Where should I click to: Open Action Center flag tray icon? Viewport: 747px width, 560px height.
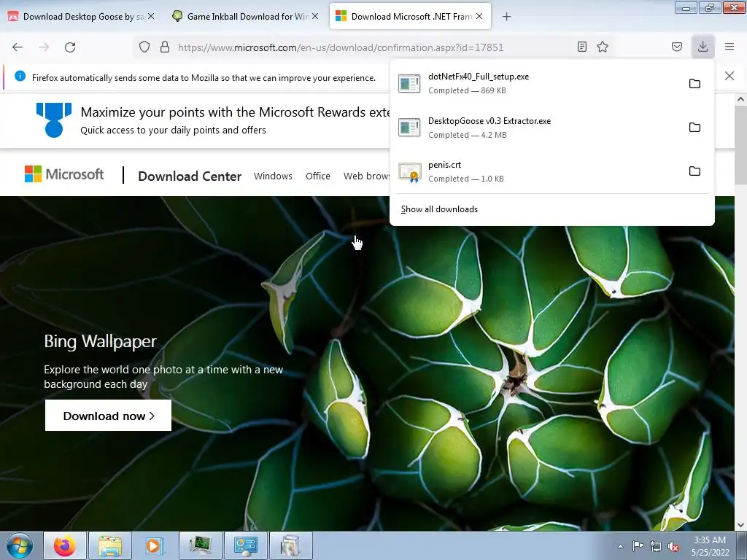click(638, 546)
